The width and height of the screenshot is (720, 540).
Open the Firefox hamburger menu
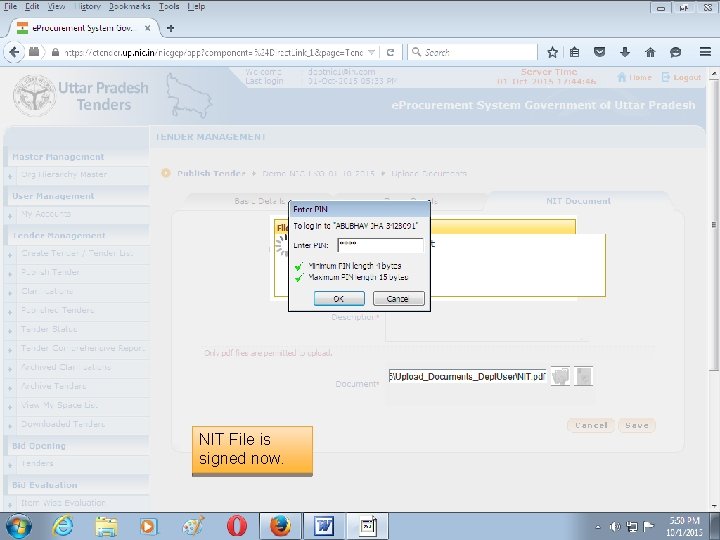705,52
